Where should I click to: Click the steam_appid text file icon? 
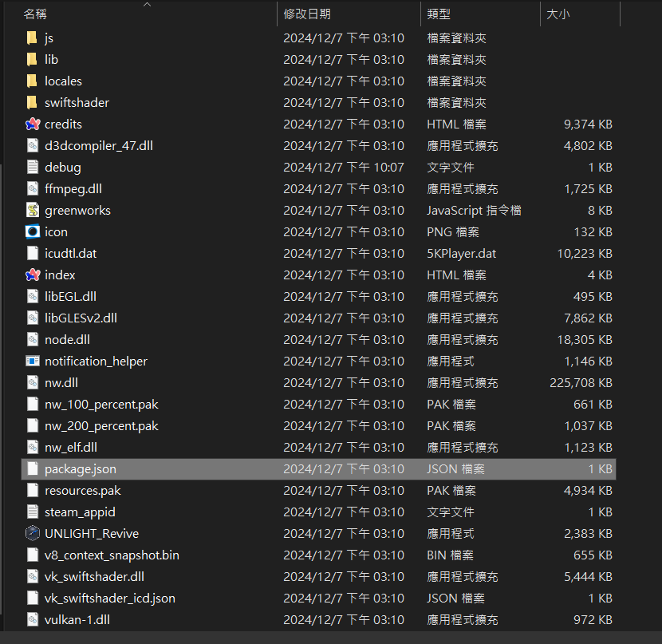point(33,512)
